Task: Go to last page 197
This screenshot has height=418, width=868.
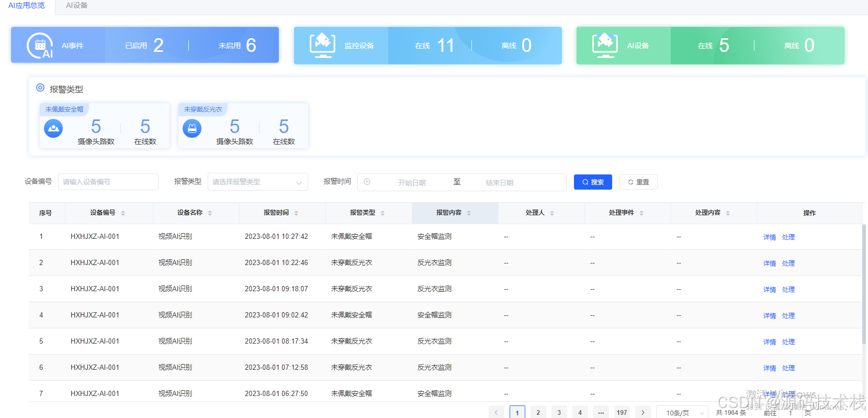Action: 622,412
